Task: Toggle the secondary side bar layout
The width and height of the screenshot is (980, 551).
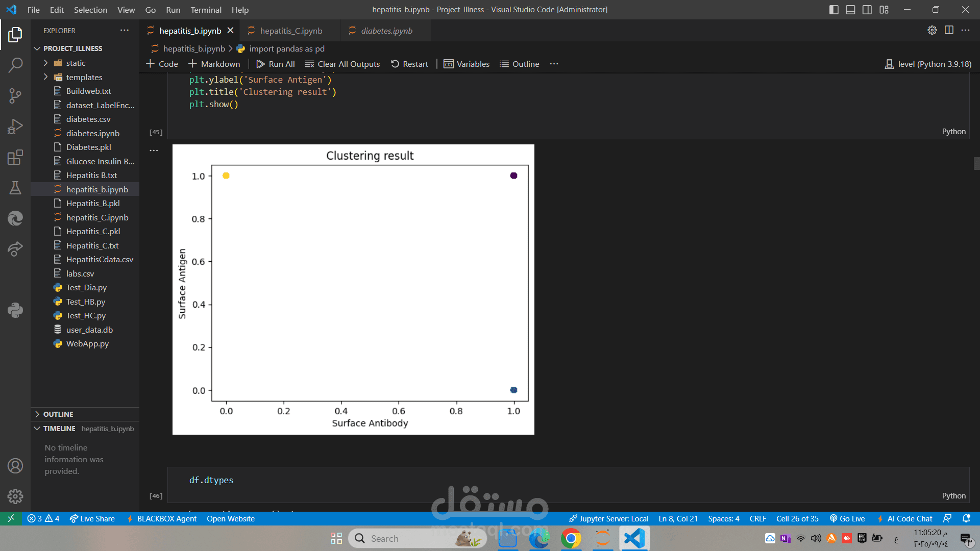Action: pos(867,10)
